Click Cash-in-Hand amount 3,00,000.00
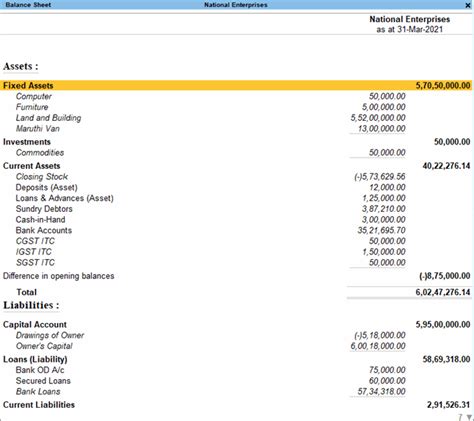 pos(384,220)
